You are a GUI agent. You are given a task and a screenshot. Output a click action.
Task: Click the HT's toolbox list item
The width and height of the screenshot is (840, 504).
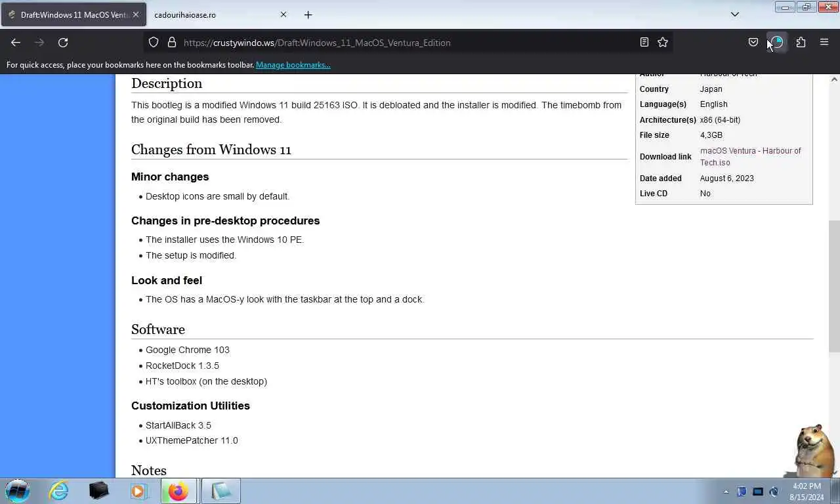coord(206,381)
